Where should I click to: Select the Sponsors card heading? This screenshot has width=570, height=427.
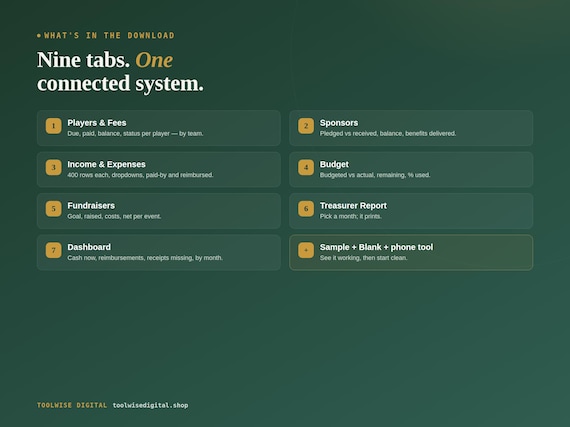point(339,123)
